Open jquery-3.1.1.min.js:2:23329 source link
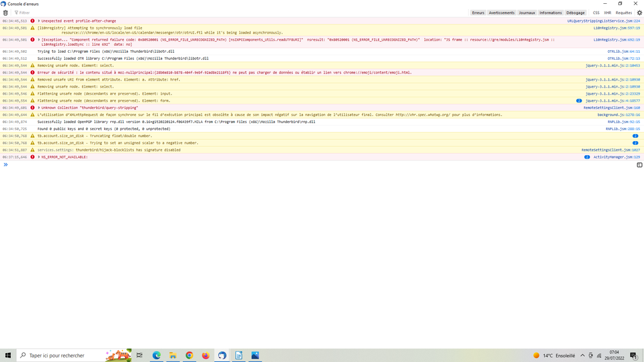 pos(612,93)
